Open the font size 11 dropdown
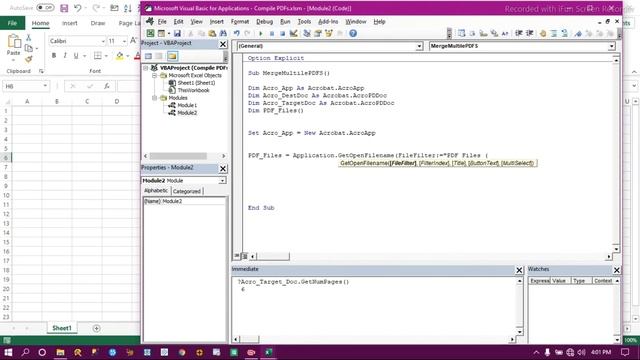This screenshot has height=360, width=640. (124, 41)
